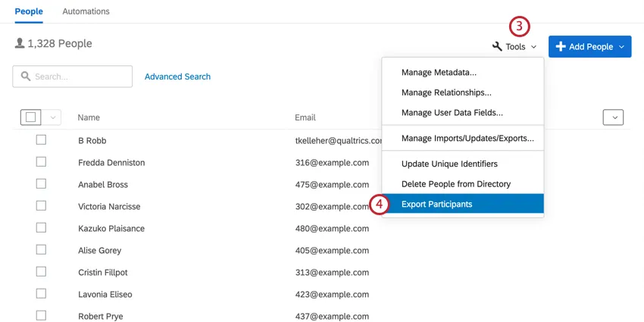Open the select-all options chevron
This screenshot has height=322, width=644.
[x=52, y=117]
